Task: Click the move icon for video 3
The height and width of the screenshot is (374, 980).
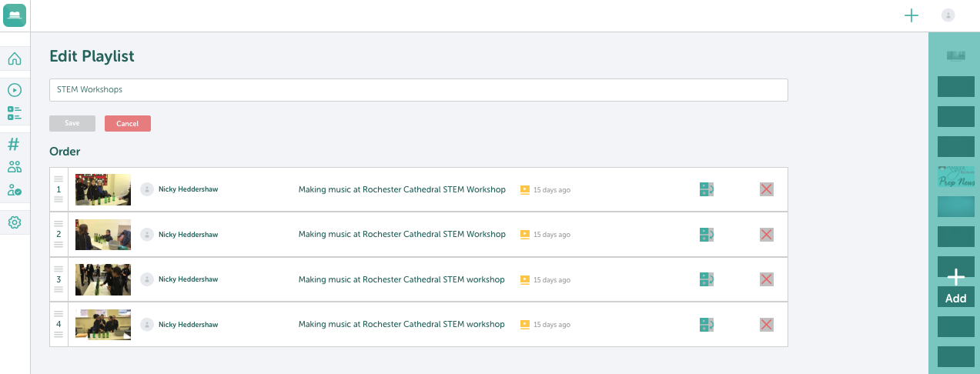Action: coord(707,279)
